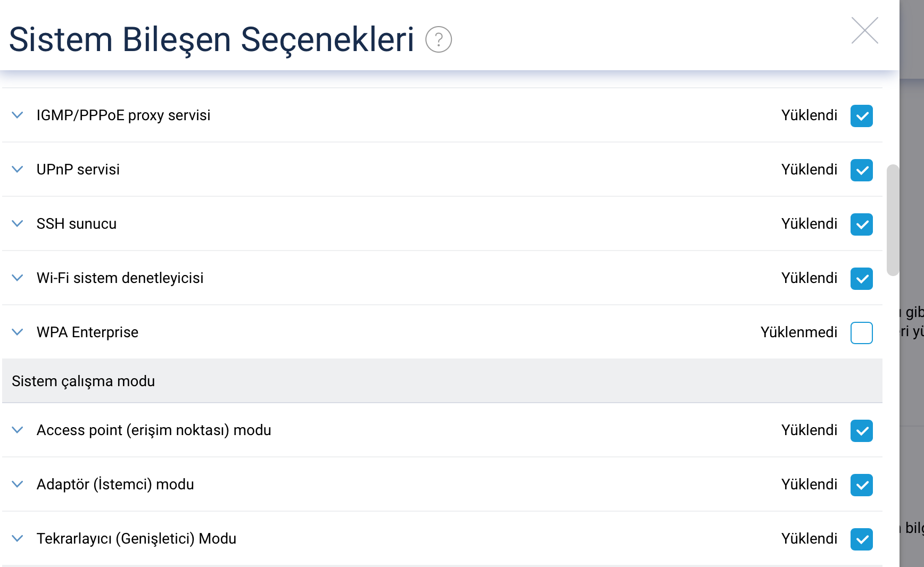
Task: Uncheck Tekrarlayıcı (Genişletici) Modu checkbox
Action: (861, 539)
